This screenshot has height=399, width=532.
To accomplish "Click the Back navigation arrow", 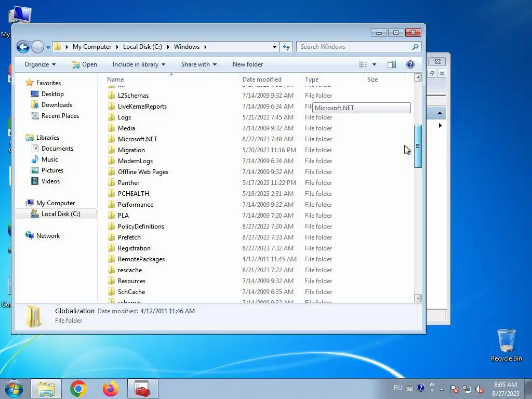I will click(x=23, y=47).
